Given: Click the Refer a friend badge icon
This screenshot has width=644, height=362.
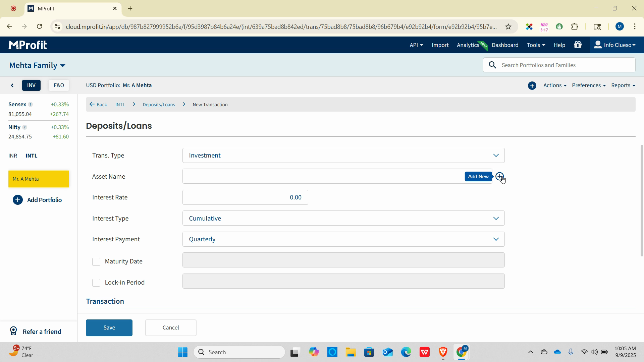Looking at the screenshot, I should [13, 331].
